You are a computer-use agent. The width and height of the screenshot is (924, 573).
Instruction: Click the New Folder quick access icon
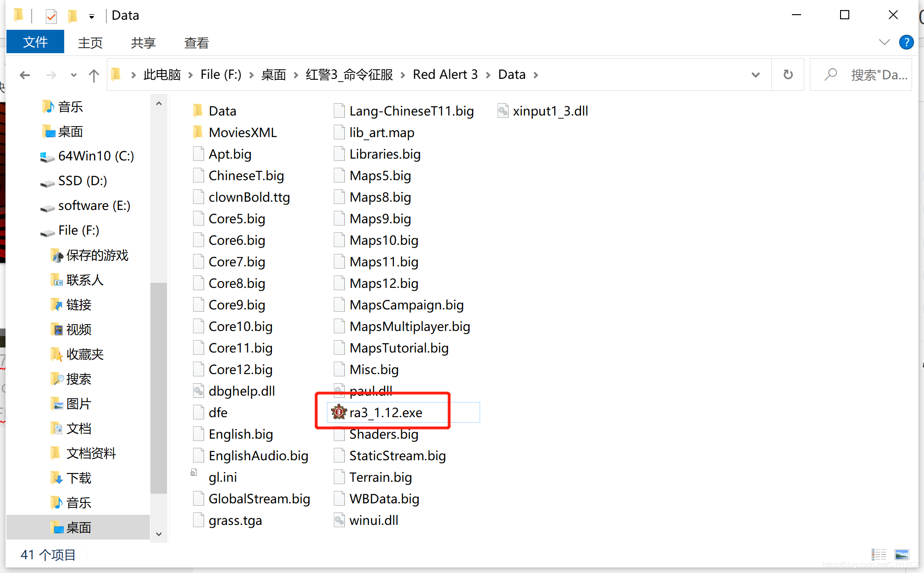(x=72, y=16)
